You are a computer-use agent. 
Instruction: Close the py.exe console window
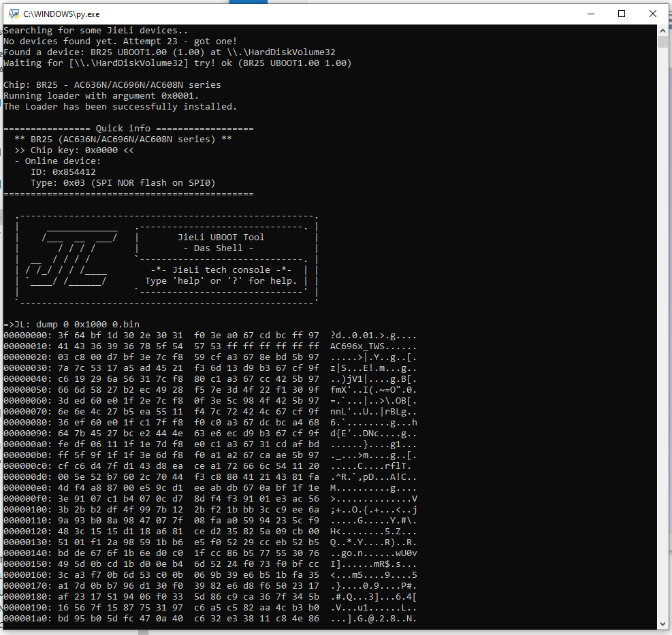point(653,14)
